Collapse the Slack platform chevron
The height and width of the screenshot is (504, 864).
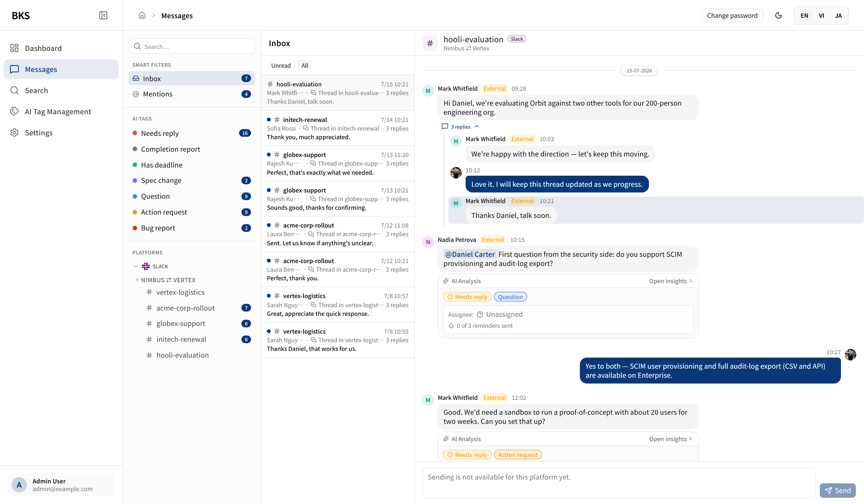tap(136, 266)
